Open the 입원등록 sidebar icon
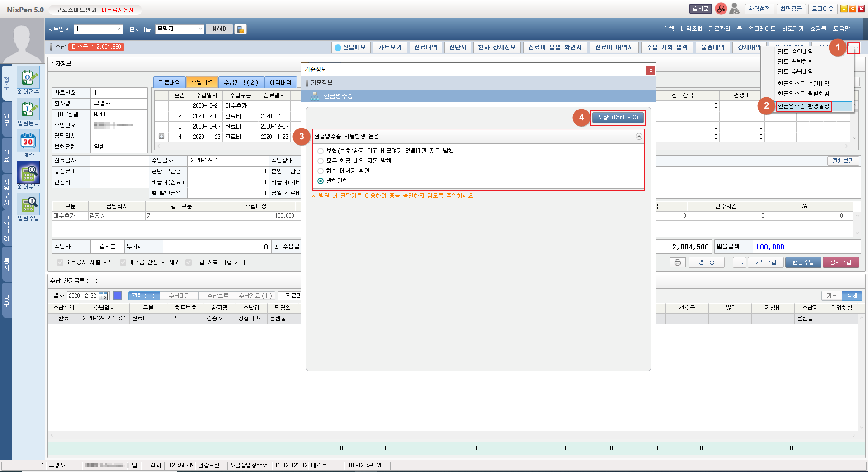The image size is (868, 472). tap(28, 110)
